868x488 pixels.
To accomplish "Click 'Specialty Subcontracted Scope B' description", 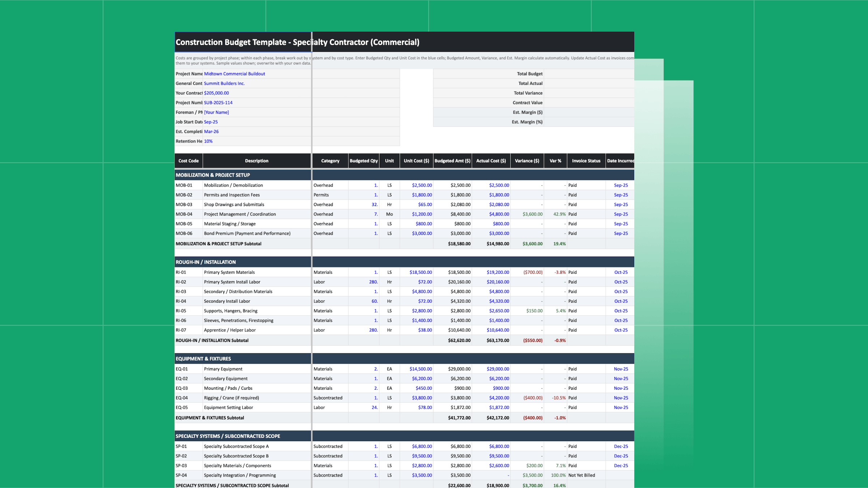I will click(x=236, y=456).
